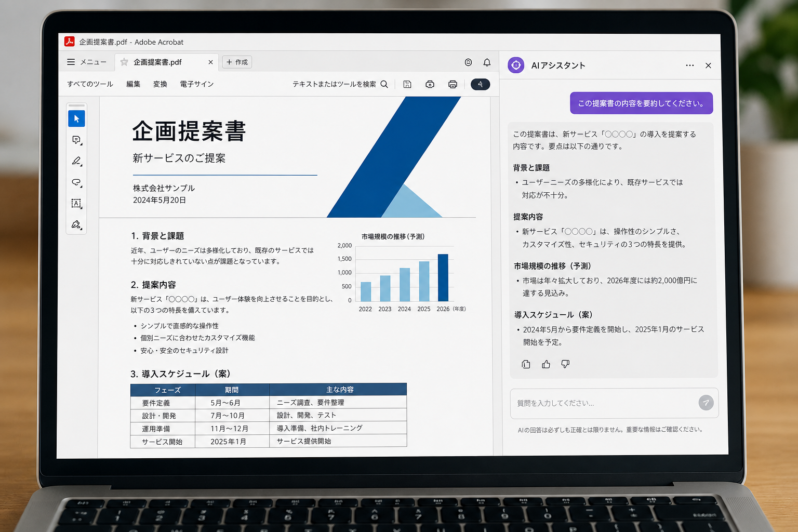Viewport: 798px width, 532px height.
Task: Click table header フェーズ
Action: click(168, 390)
